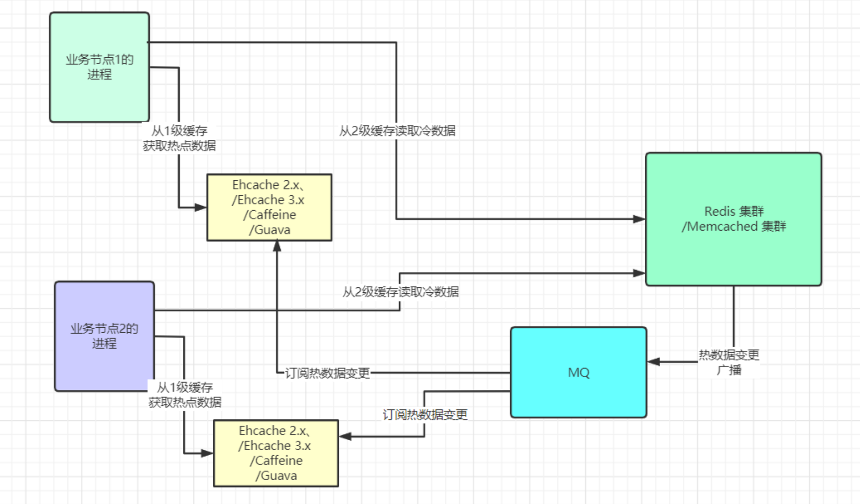This screenshot has height=504, width=860.
Task: Select the Ehcache box fed by 业务节点1
Action: click(269, 207)
